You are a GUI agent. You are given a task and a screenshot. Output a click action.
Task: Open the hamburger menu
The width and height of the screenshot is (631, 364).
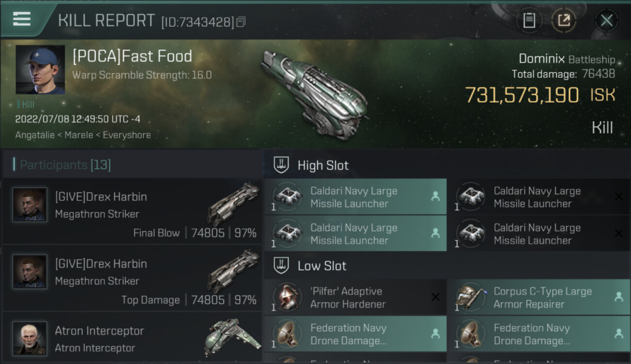(x=22, y=19)
